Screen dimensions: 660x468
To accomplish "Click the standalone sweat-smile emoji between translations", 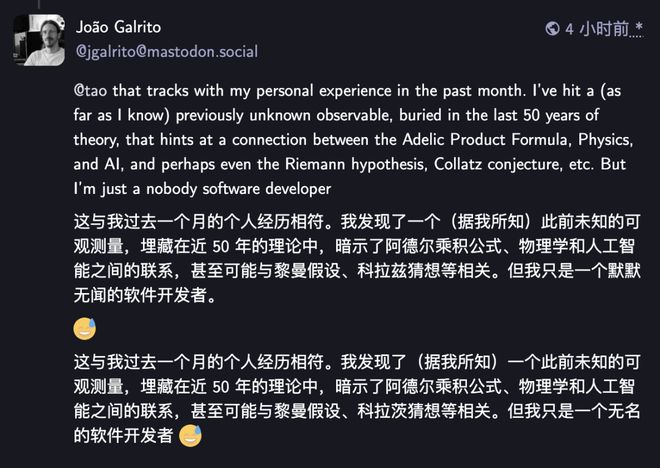I will tap(85, 328).
